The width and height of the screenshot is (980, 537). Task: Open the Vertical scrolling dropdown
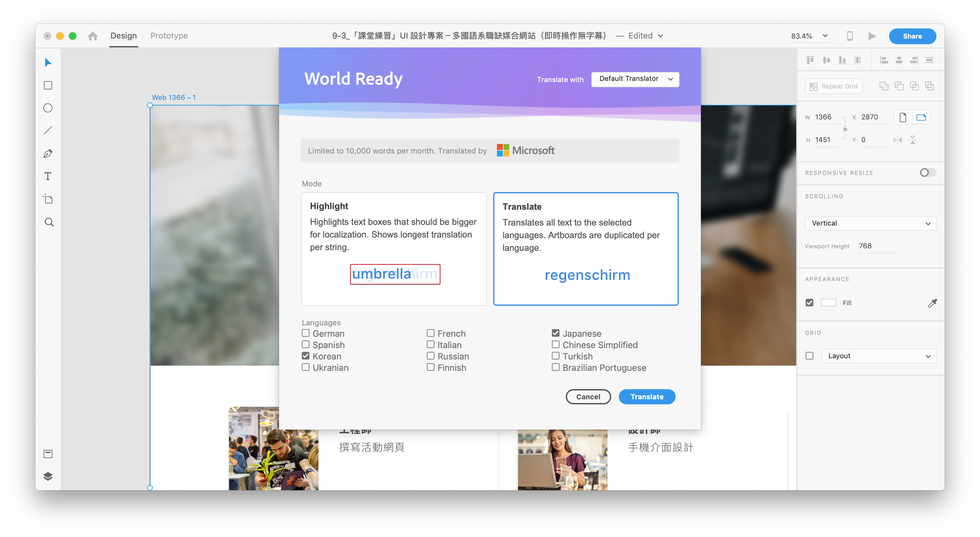click(x=870, y=223)
